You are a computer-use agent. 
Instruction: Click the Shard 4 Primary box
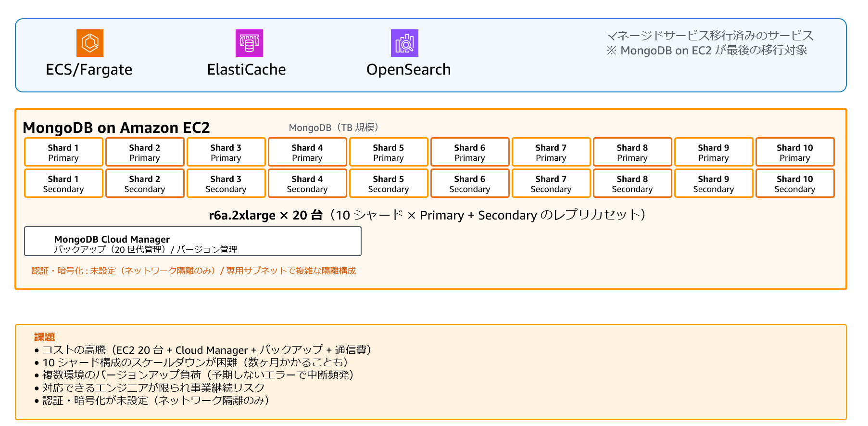click(x=307, y=152)
